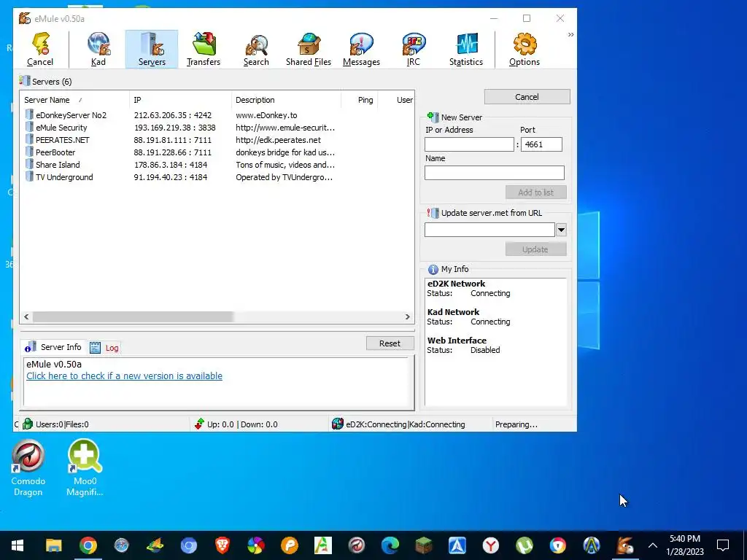
Task: Open the uTorrent taskbar icon
Action: [525, 545]
